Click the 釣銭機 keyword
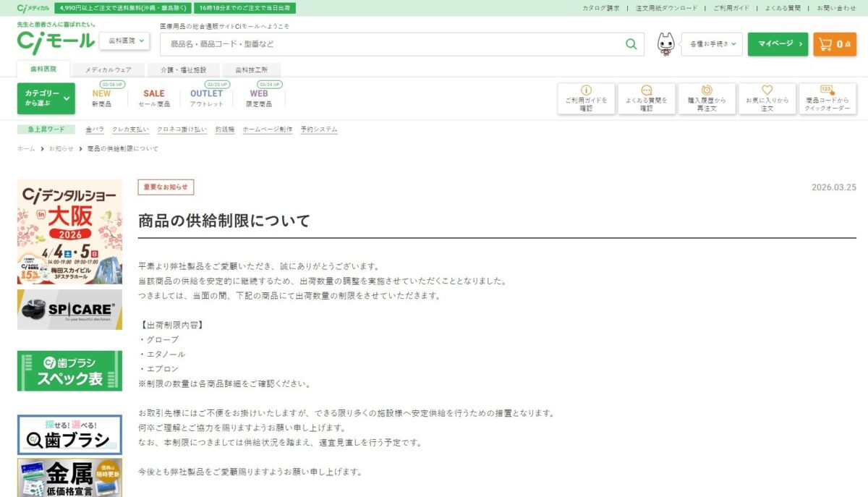 coord(225,129)
